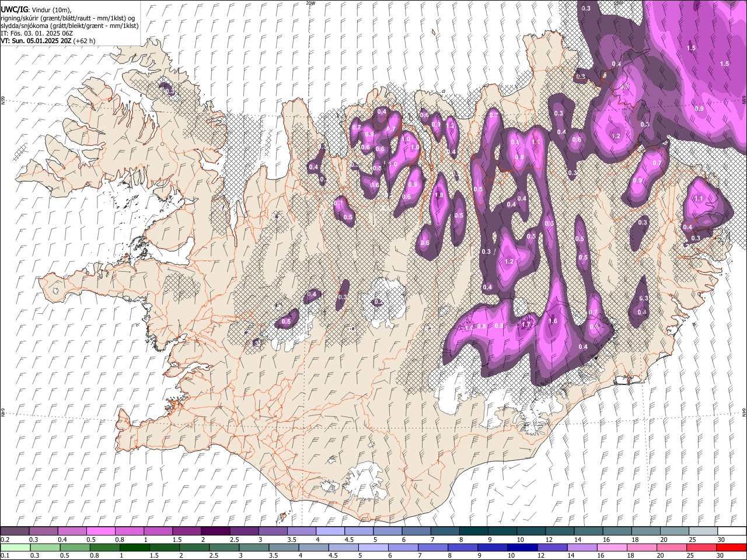Click the bright pink swatch at 0.5, snow scale
The image size is (747, 560).
click(100, 531)
